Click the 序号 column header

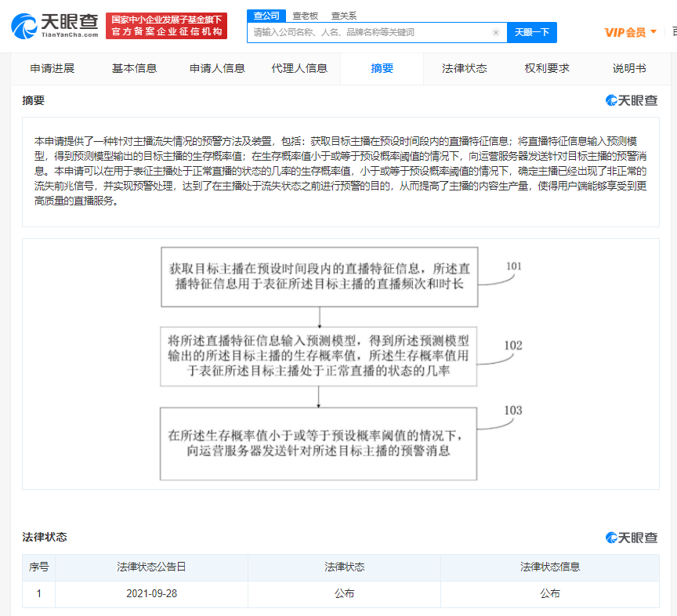pyautogui.click(x=39, y=567)
